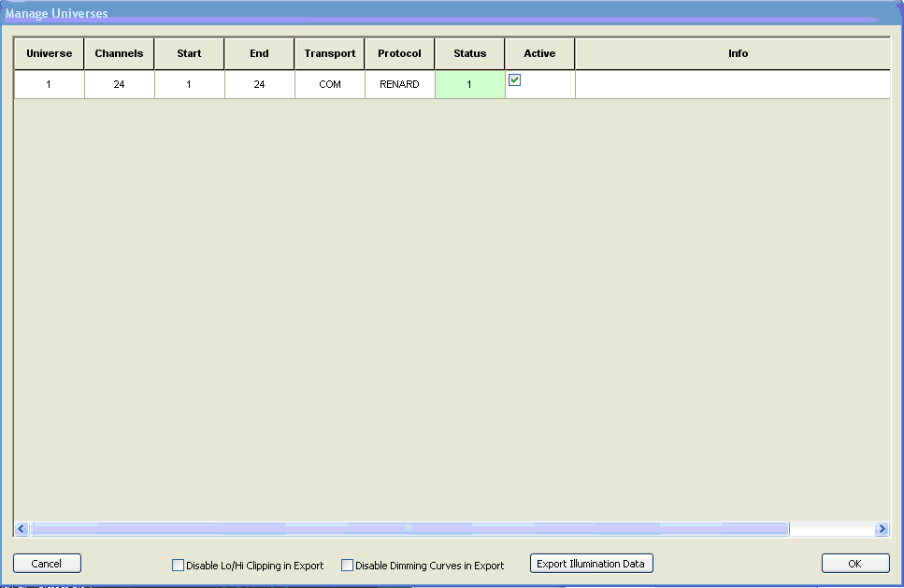Click the End column header
Viewport: 904px width, 588px height.
coord(260,53)
